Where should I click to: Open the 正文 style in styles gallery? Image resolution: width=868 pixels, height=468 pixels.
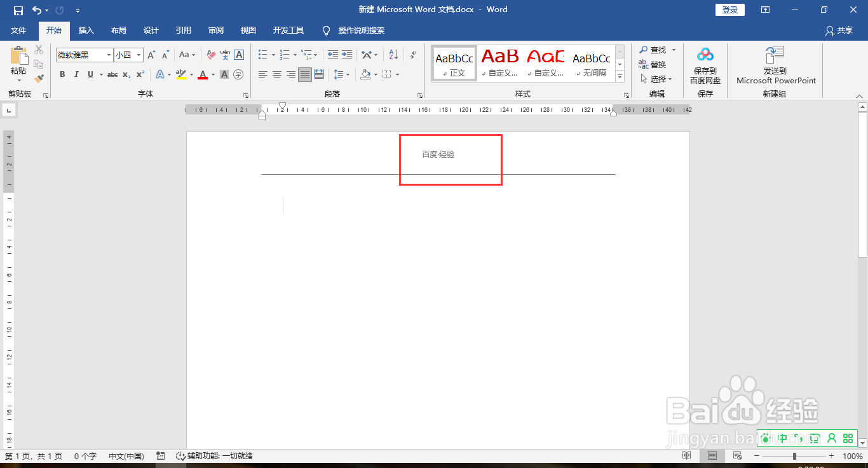[453, 63]
